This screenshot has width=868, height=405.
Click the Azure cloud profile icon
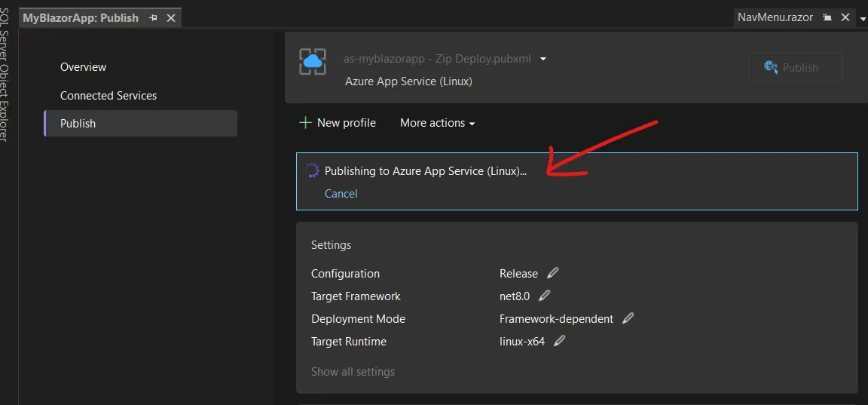(x=313, y=61)
